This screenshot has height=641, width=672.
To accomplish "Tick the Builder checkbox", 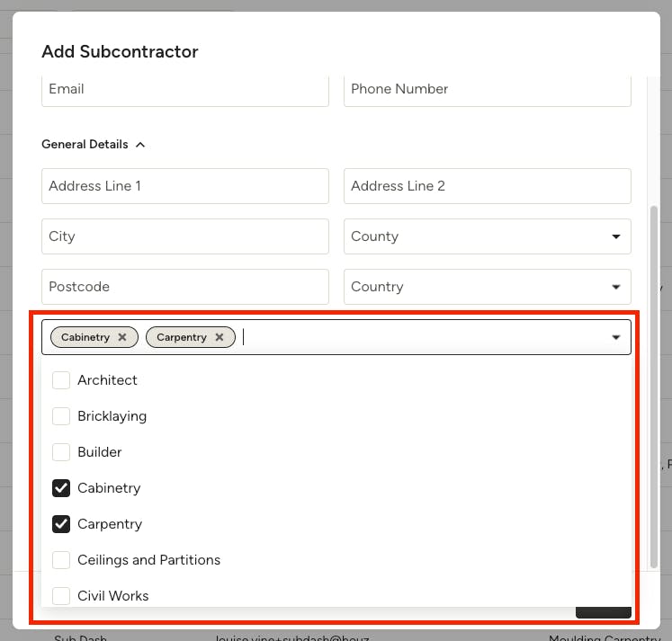I will click(61, 452).
